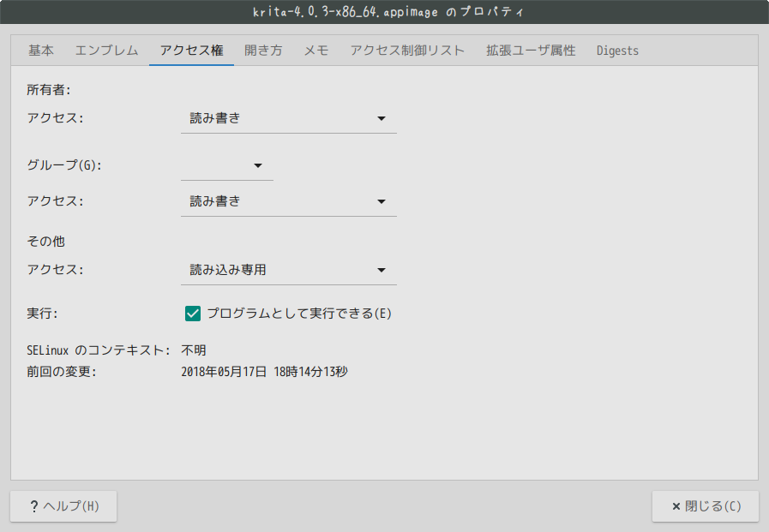769x532 pixels.
Task: Click the 所有者: label
Action: click(49, 90)
